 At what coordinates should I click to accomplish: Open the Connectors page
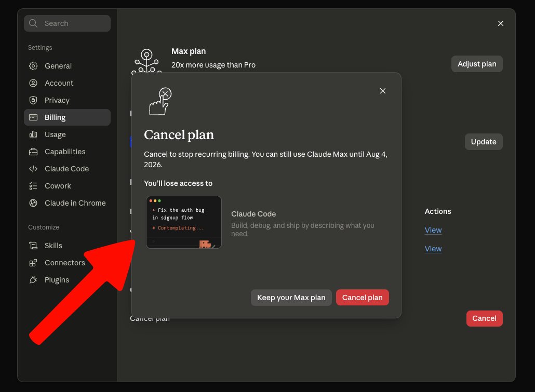(67, 263)
